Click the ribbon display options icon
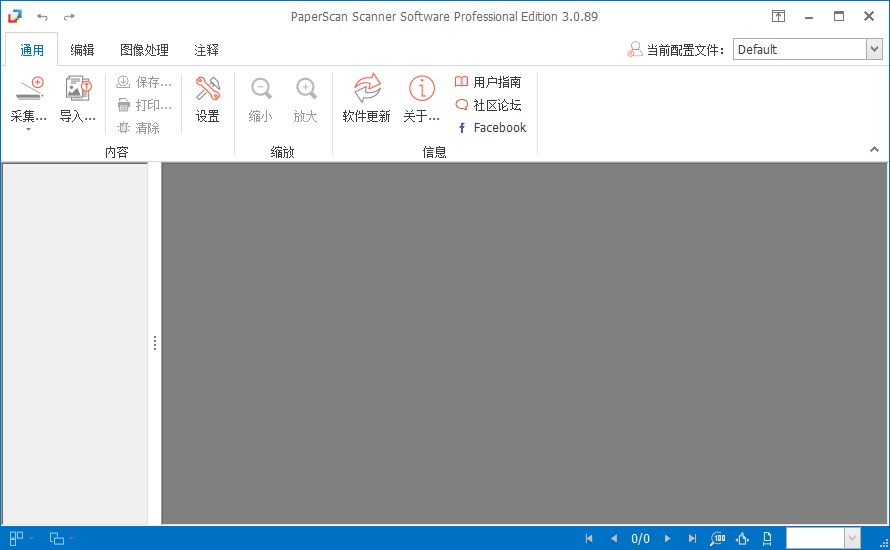The height and width of the screenshot is (550, 890). (x=779, y=16)
